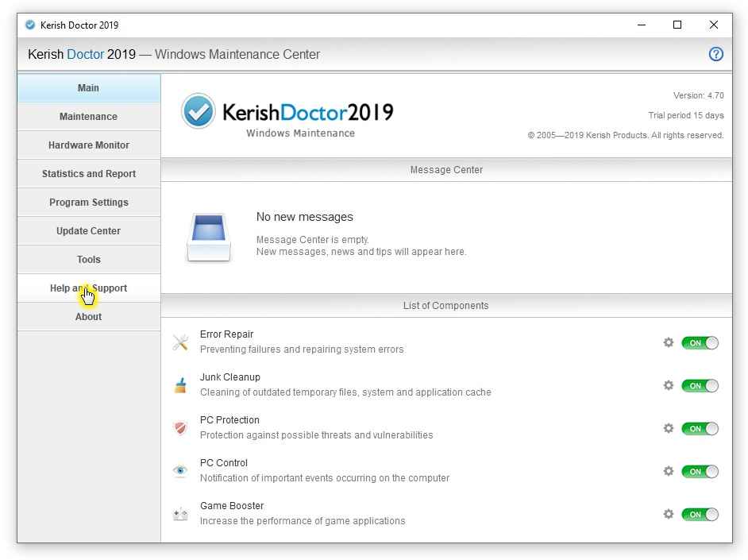Open PC Protection settings gear
Screen dimensions: 748x560
coord(669,428)
